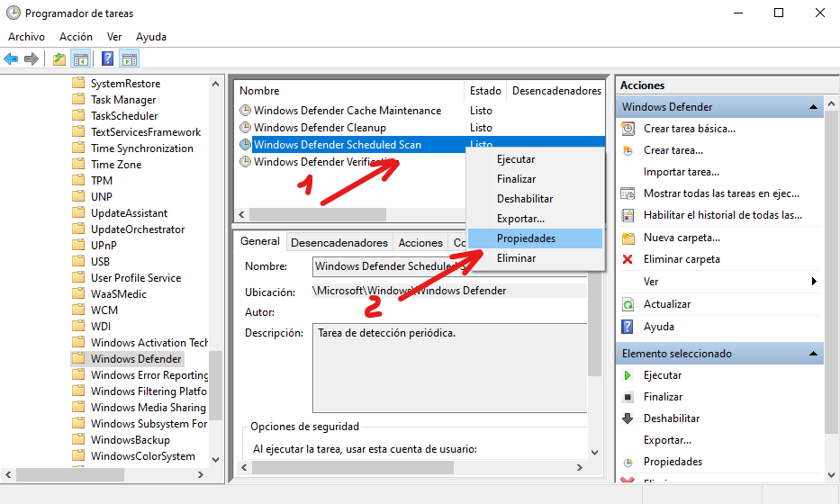Click the Descripción text box
This screenshot has height=504, width=840.
pos(449,368)
